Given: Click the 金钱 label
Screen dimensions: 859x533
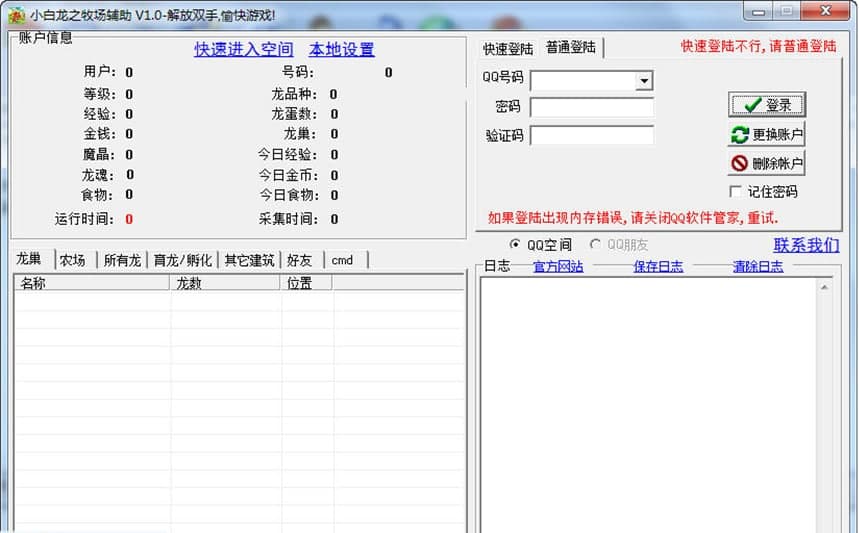Looking at the screenshot, I should point(100,134).
